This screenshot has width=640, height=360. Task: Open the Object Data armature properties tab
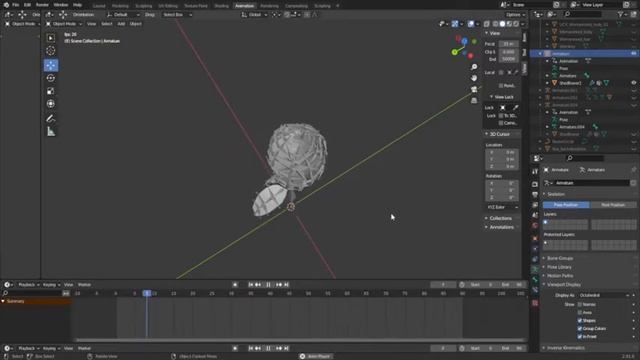click(x=535, y=269)
